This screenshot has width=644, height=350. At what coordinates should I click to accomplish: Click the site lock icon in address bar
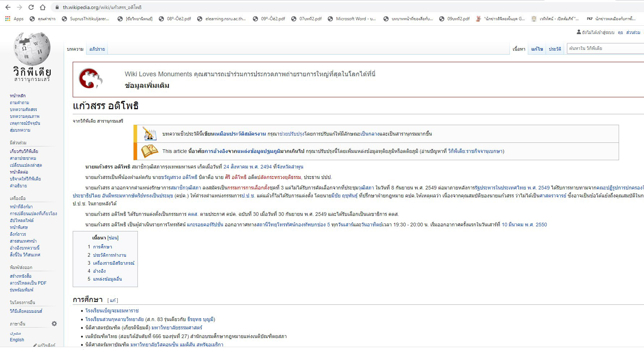pos(57,7)
